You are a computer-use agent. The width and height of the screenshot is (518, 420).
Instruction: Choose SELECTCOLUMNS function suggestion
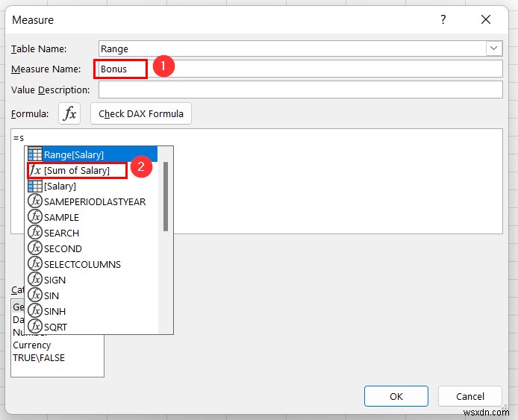92,264
